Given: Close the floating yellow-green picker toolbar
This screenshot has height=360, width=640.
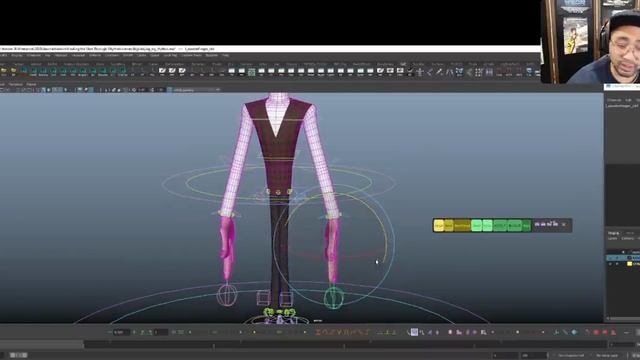Looking at the screenshot, I should click(x=564, y=224).
